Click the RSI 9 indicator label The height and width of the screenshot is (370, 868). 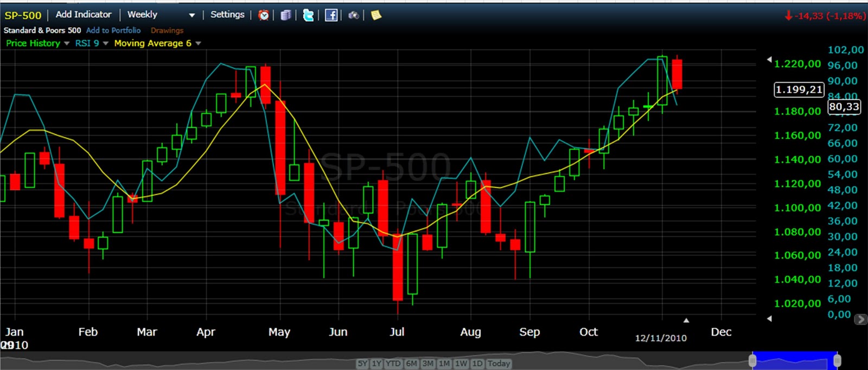87,43
